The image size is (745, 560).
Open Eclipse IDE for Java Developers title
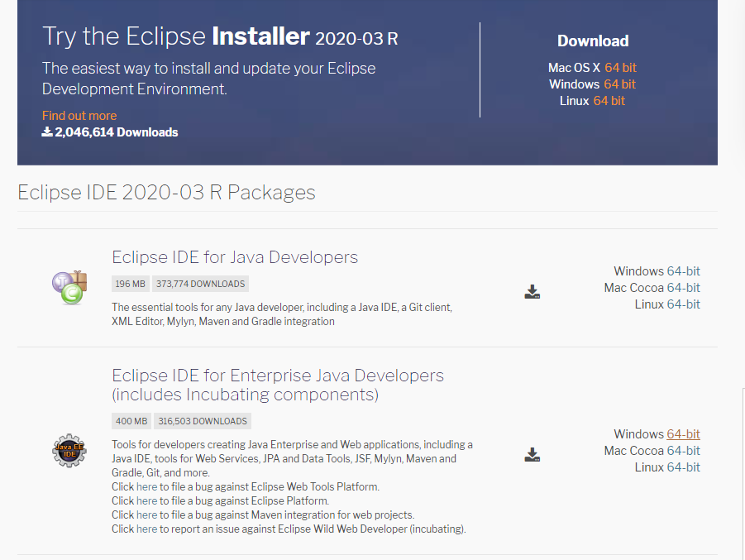[x=235, y=257]
